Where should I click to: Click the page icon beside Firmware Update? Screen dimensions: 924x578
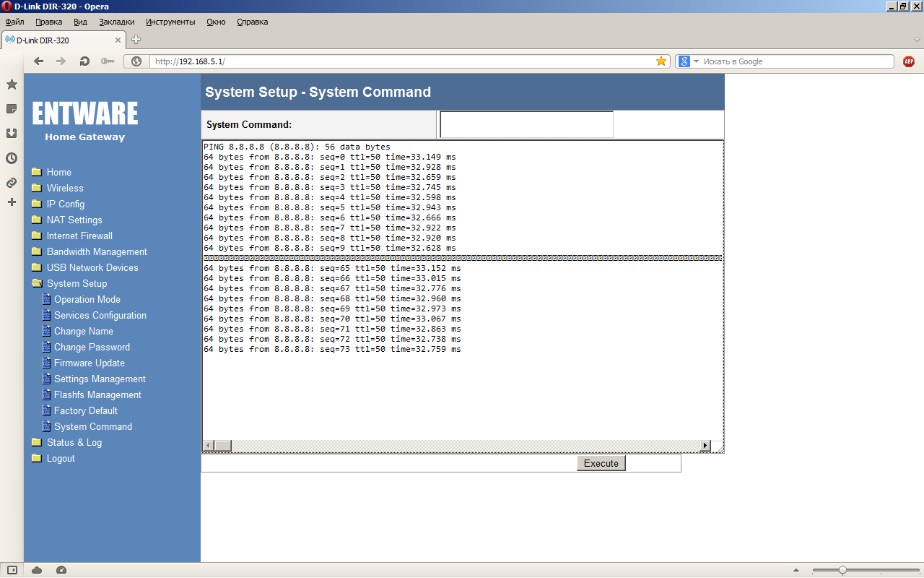(47, 363)
